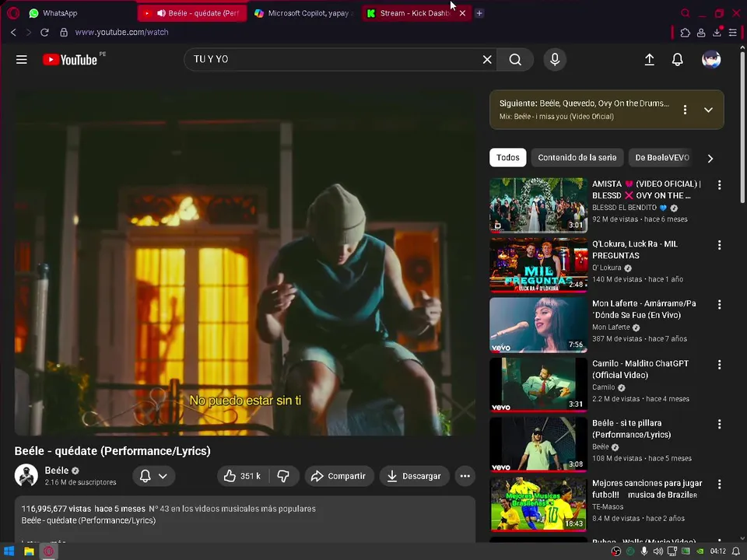
Task: Reload the page with refresh icon
Action: coord(45,33)
